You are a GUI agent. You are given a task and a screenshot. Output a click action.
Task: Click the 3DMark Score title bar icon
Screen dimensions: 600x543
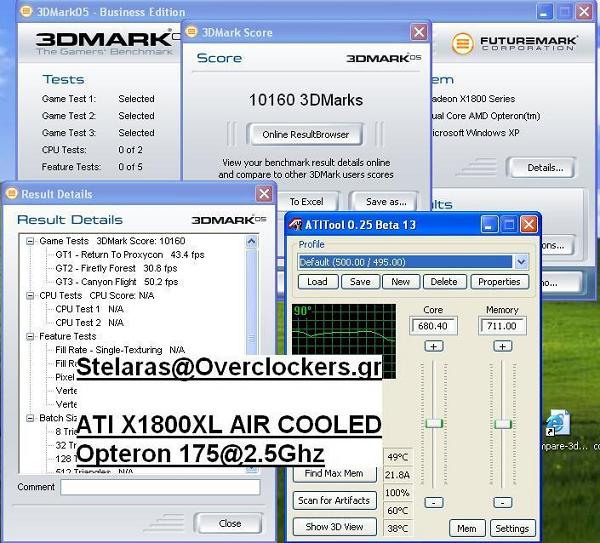(x=191, y=32)
